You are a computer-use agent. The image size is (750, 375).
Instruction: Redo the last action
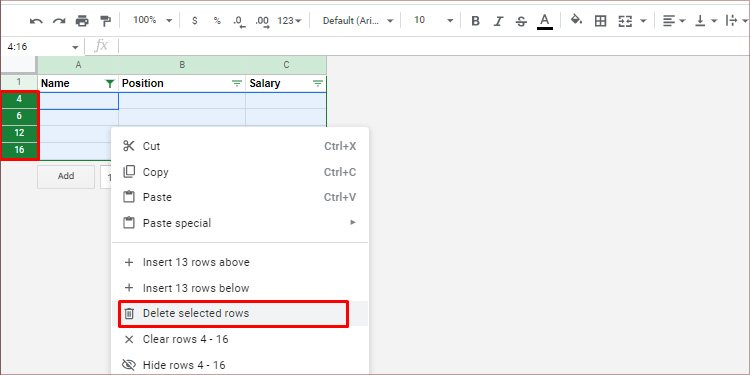(x=59, y=21)
